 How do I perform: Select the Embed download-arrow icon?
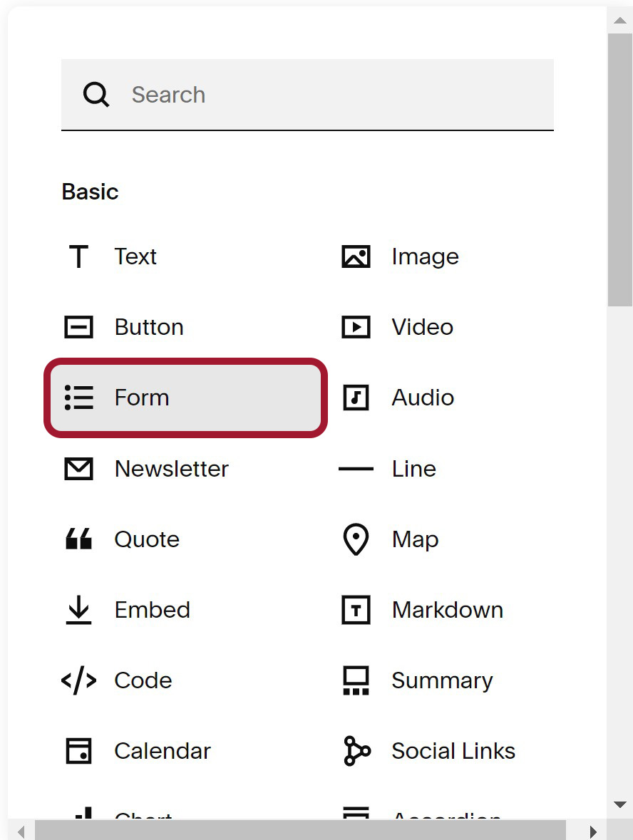79,610
